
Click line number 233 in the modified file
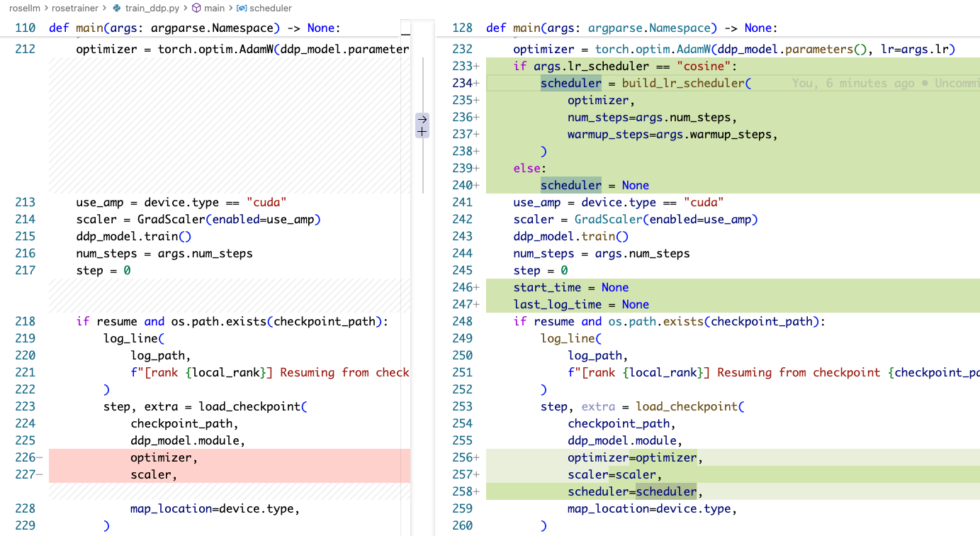(x=462, y=66)
